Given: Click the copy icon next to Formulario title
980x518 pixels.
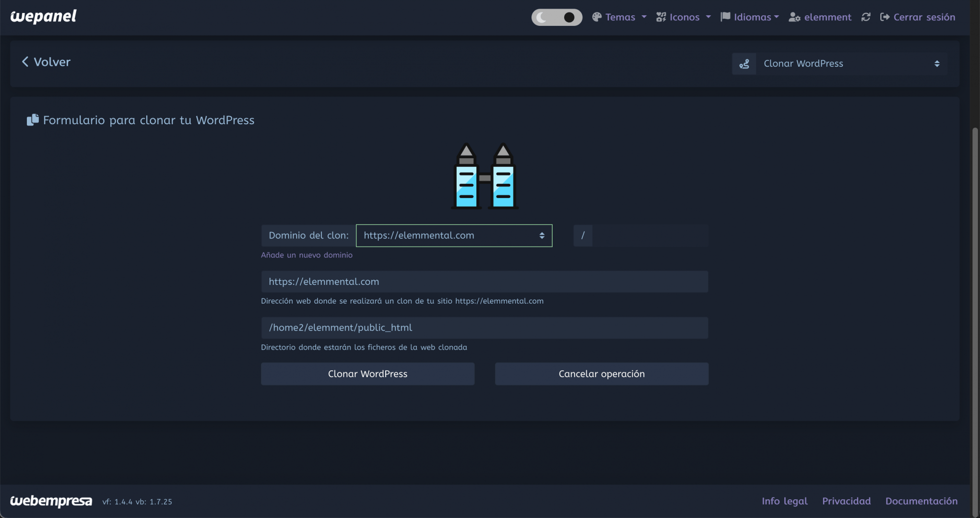Looking at the screenshot, I should (33, 120).
